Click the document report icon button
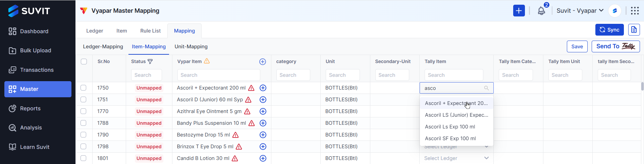Screen dimensions: 644x164 [634, 30]
